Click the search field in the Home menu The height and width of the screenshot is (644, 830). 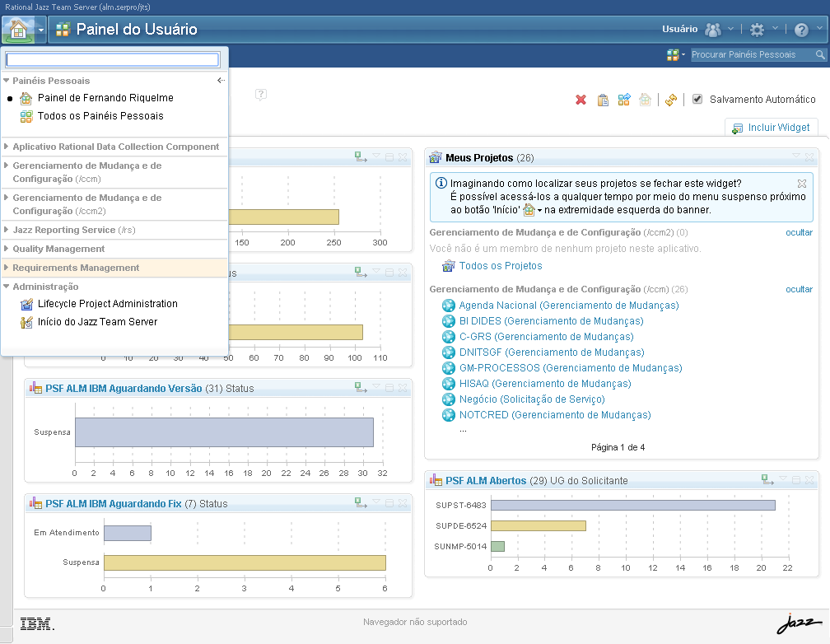click(113, 59)
